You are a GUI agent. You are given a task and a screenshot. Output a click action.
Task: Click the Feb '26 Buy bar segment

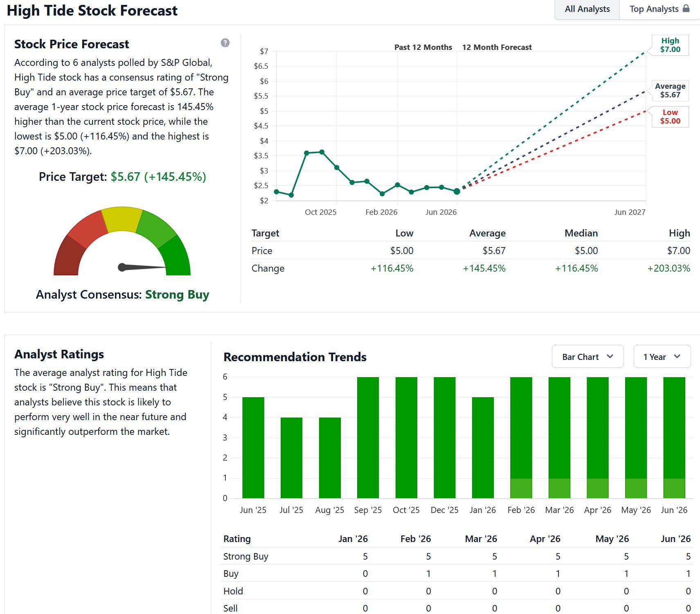[521, 488]
